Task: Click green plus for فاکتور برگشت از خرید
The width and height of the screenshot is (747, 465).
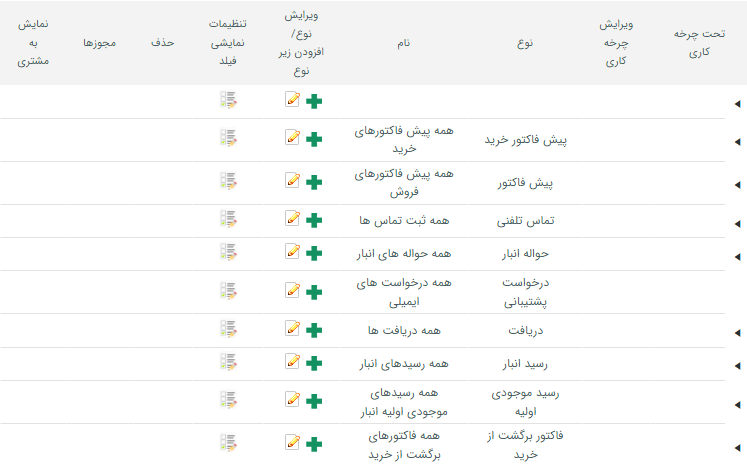Action: (314, 444)
